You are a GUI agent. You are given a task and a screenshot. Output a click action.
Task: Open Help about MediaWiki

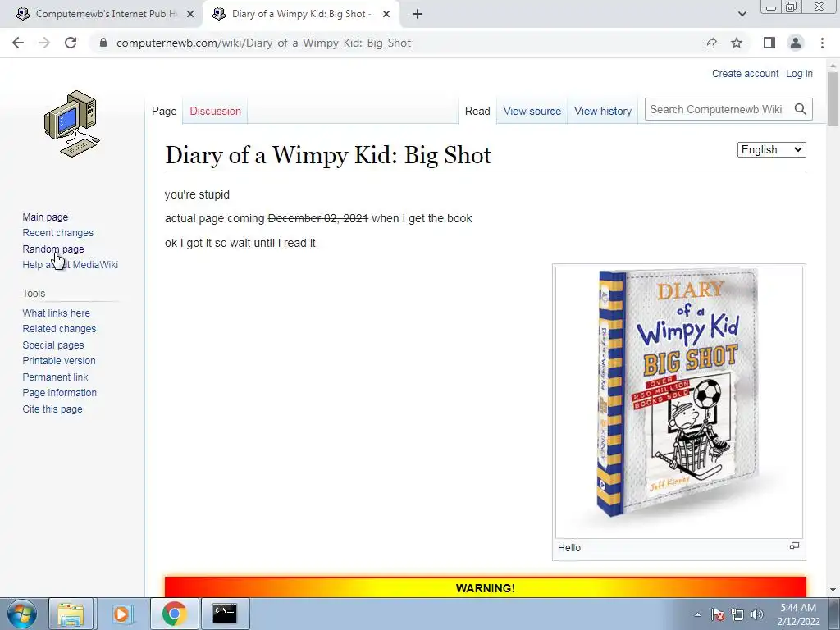pos(71,265)
